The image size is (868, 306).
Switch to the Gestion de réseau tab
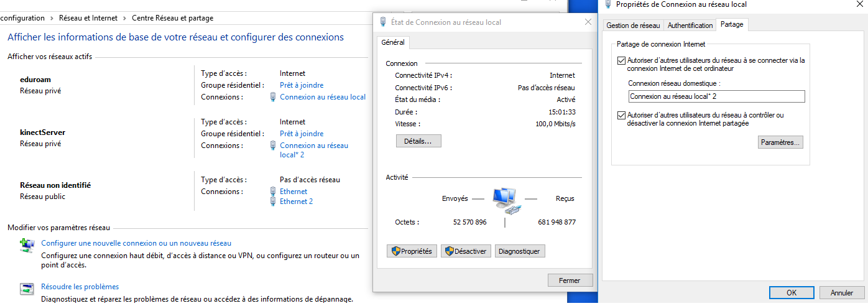click(x=632, y=25)
